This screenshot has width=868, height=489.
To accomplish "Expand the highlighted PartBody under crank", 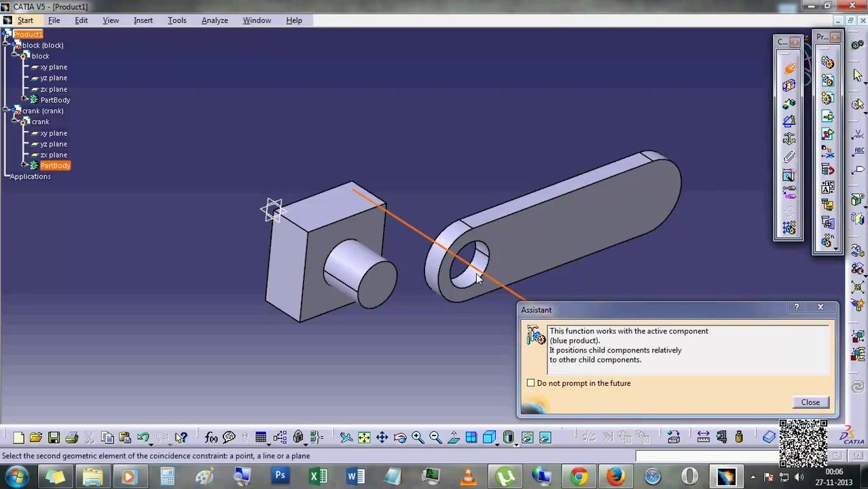I will pyautogui.click(x=24, y=166).
